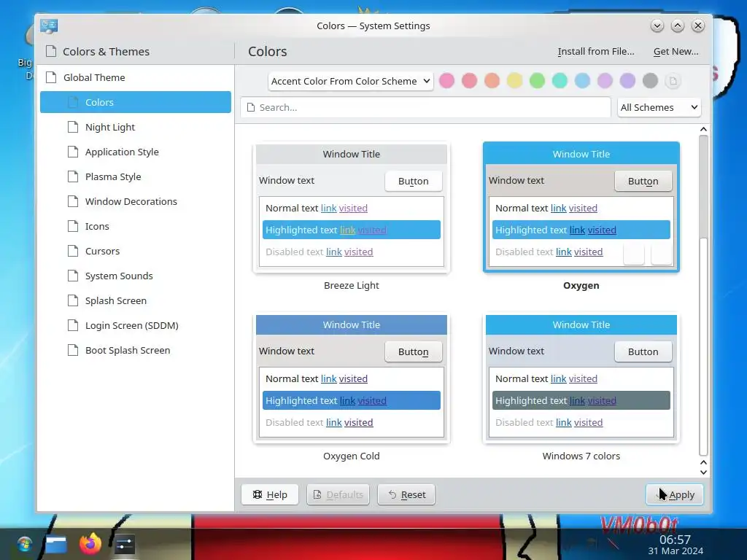Open Boot Splash Screen settings
Screen dimensions: 747x560
point(135,350)
